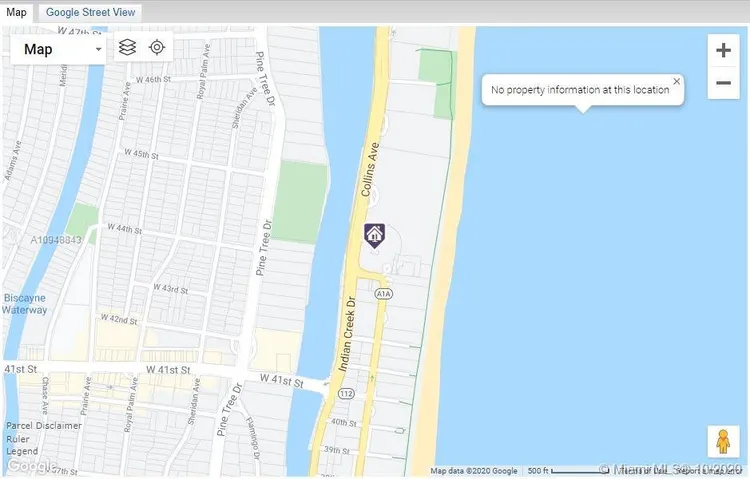Click the purple house property marker
Screen dimensions: 750x479
click(374, 235)
